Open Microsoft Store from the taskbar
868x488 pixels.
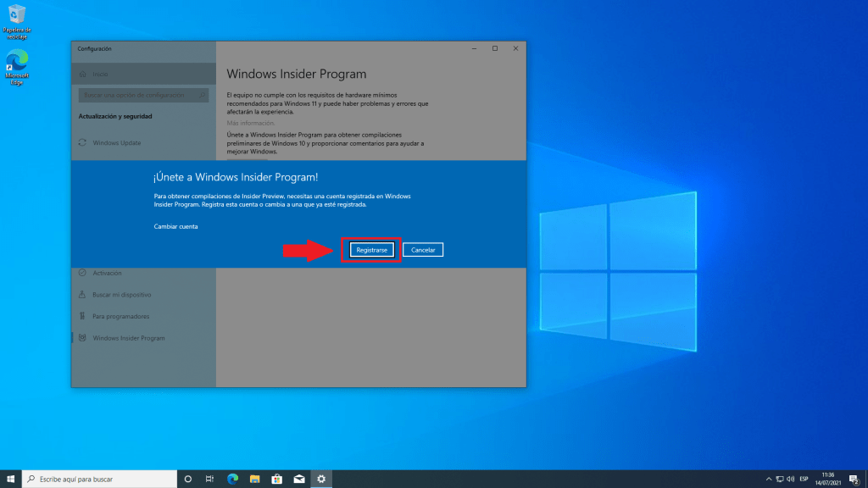click(x=276, y=479)
